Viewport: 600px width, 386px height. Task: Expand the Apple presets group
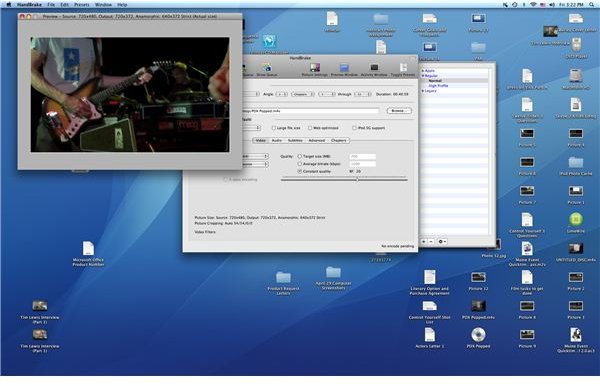pyautogui.click(x=423, y=71)
